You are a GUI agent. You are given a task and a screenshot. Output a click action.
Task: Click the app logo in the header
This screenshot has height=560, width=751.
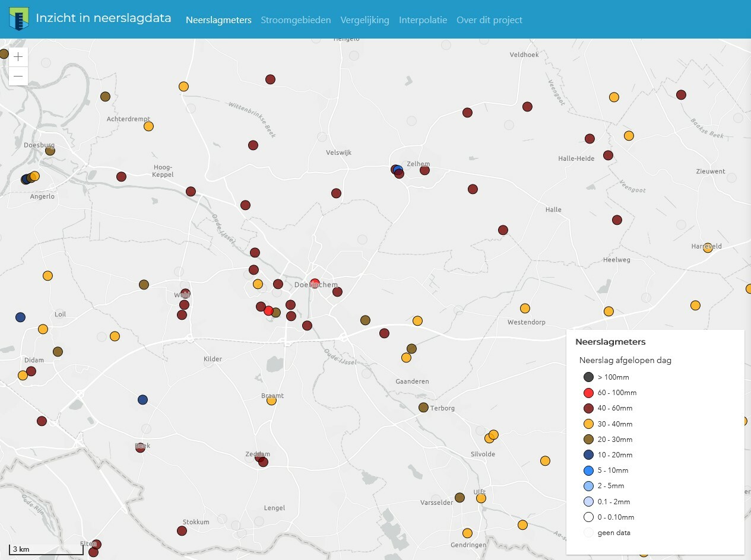(x=18, y=19)
